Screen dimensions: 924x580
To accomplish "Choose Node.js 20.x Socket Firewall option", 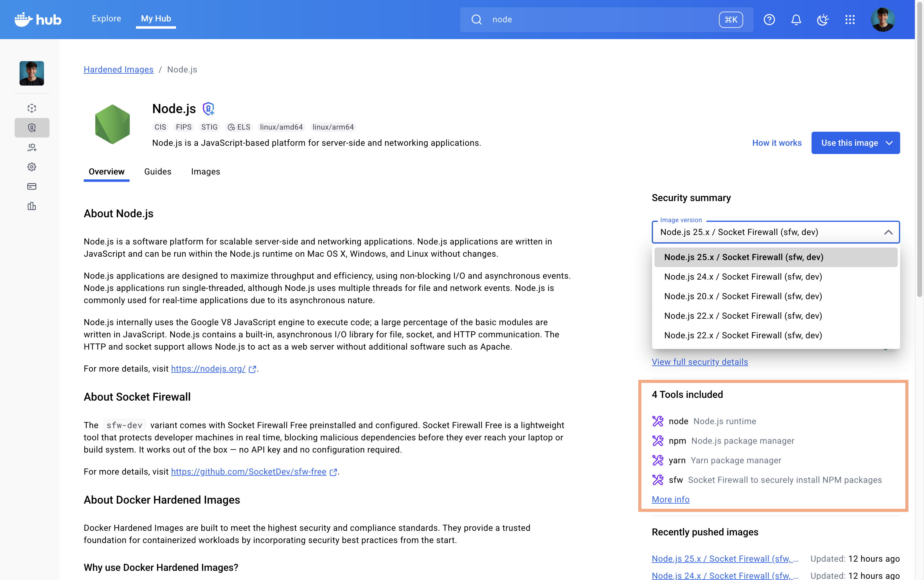I will pos(743,296).
